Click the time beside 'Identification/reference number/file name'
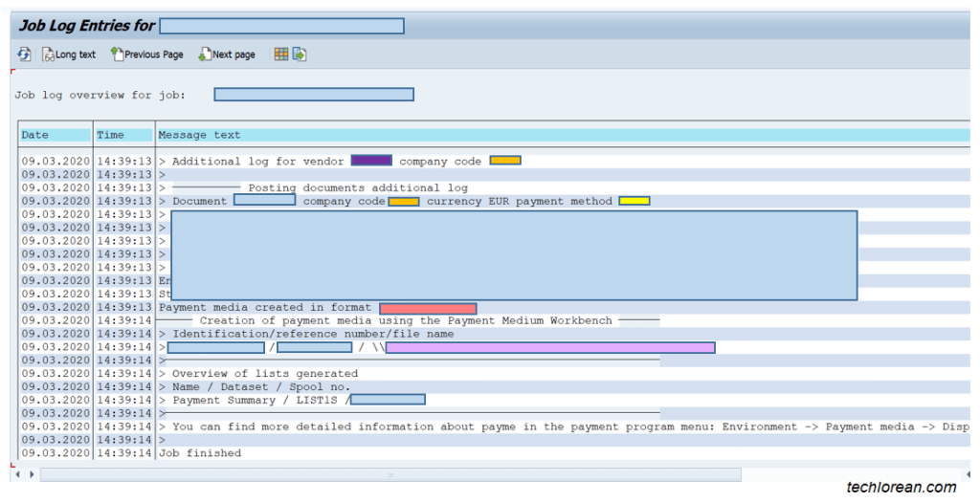The width and height of the screenshot is (980, 503). (x=123, y=334)
